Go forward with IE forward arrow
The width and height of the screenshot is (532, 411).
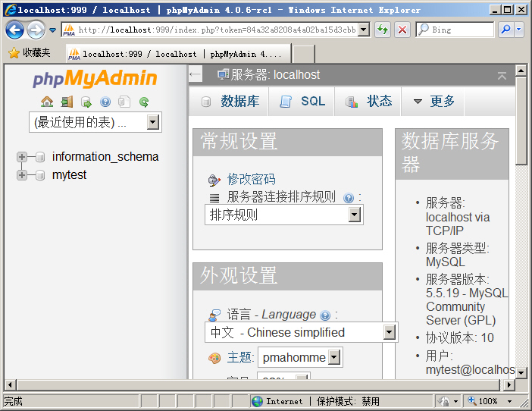[36, 30]
